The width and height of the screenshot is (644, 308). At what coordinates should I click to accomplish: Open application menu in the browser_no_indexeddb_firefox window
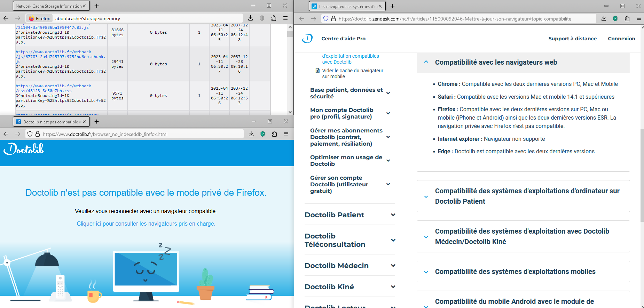pyautogui.click(x=286, y=134)
